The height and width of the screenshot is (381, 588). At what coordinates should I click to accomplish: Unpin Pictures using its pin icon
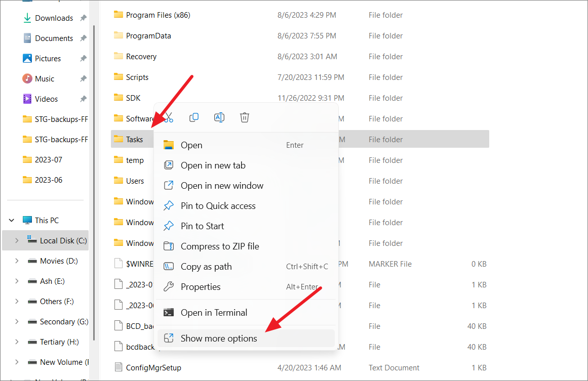pos(84,58)
